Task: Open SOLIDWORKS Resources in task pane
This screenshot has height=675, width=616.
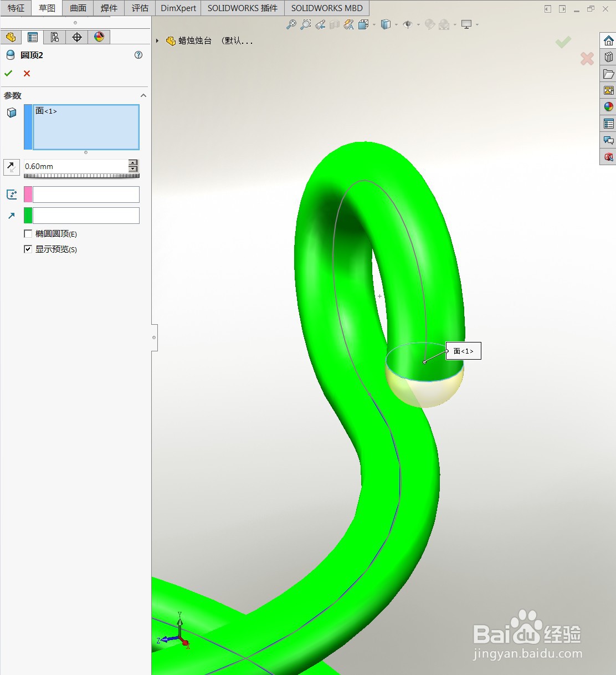Action: (x=609, y=40)
